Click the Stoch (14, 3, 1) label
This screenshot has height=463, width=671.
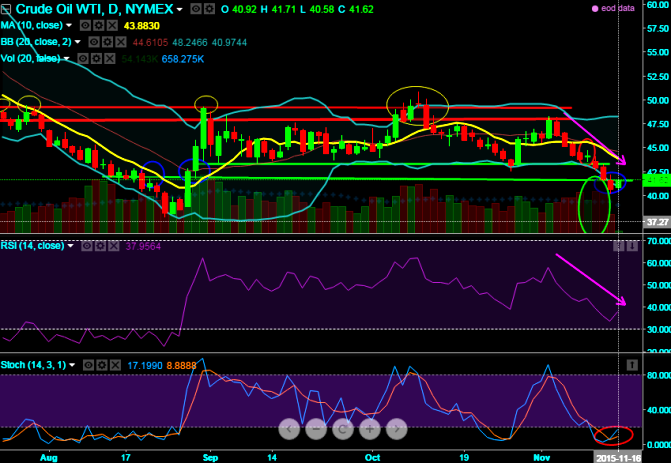pyautogui.click(x=33, y=365)
